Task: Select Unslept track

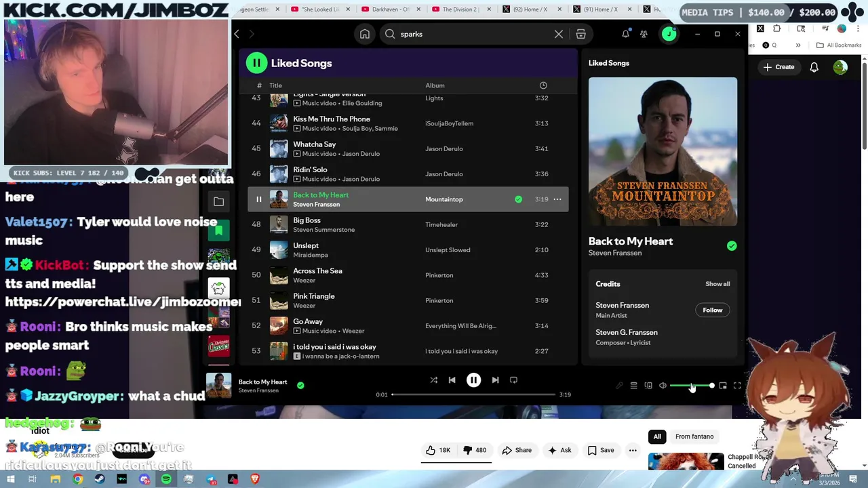Action: click(x=408, y=249)
